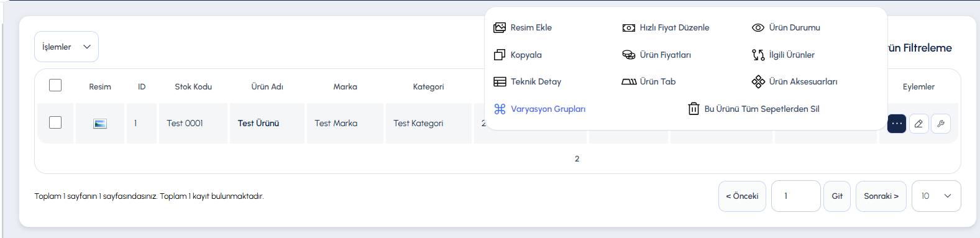
Task: Click the pencil edit icon in the row
Action: [x=918, y=124]
